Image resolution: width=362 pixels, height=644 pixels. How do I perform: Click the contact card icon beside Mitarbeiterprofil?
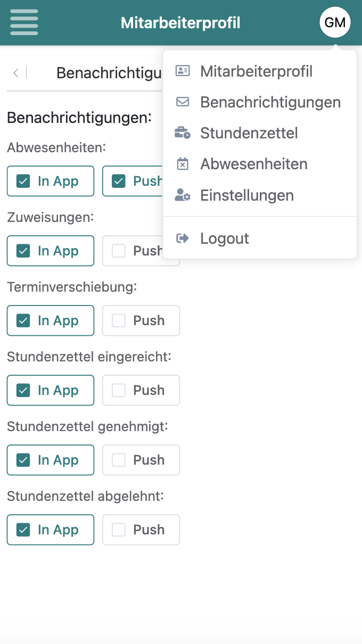click(183, 70)
